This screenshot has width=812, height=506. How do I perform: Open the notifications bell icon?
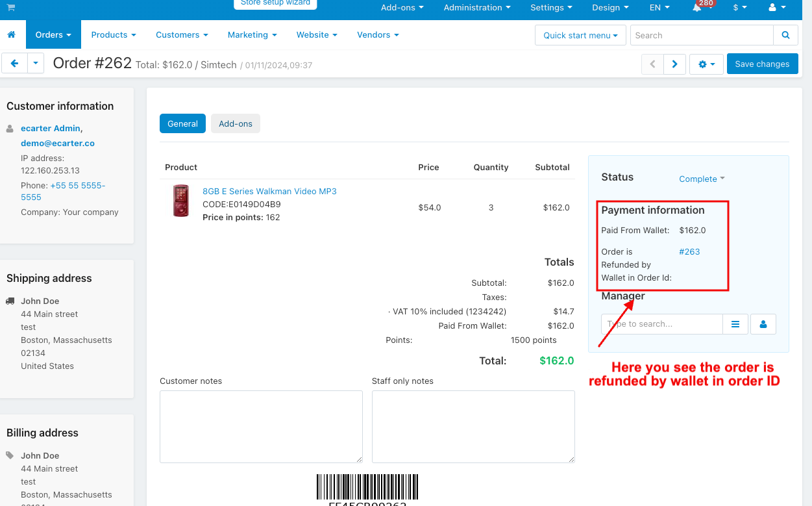click(697, 8)
